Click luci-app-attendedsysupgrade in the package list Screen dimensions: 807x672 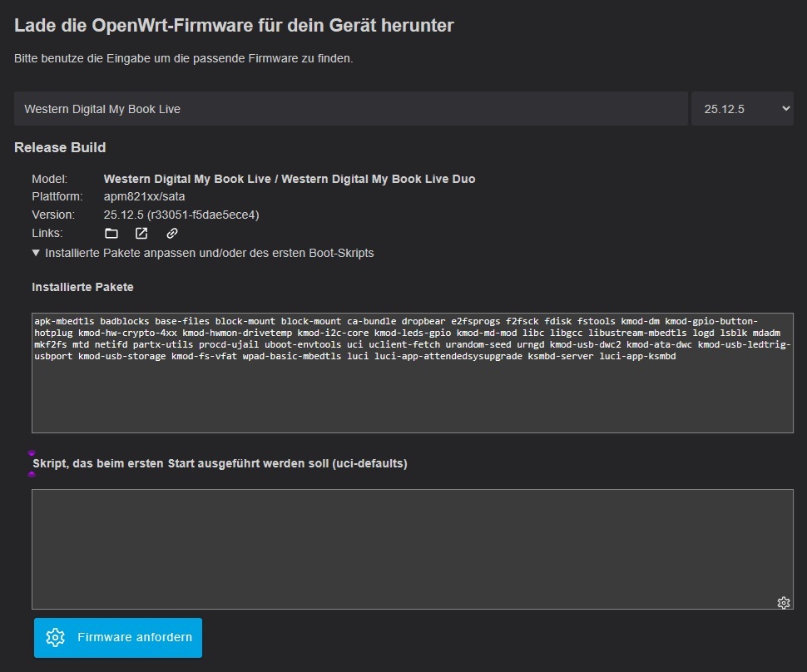tap(448, 356)
